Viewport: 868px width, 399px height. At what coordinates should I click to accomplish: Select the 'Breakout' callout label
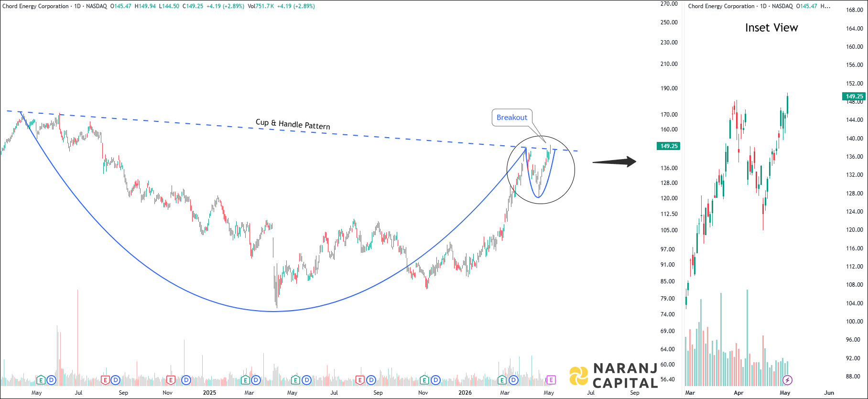point(512,118)
